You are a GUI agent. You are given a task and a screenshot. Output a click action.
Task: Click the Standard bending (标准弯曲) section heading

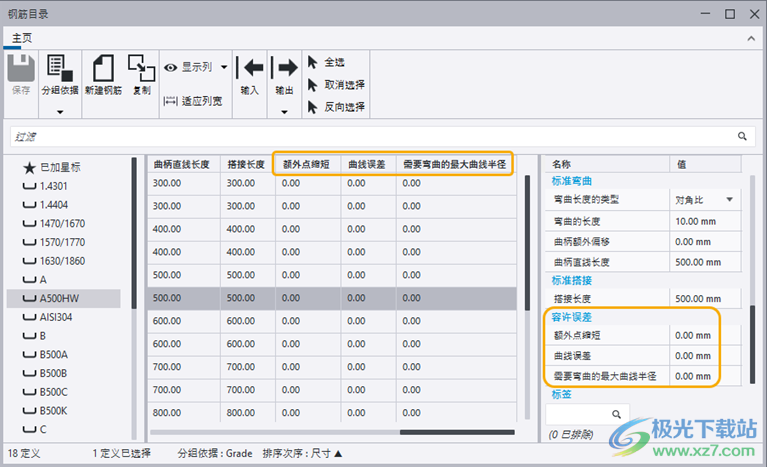(572, 181)
